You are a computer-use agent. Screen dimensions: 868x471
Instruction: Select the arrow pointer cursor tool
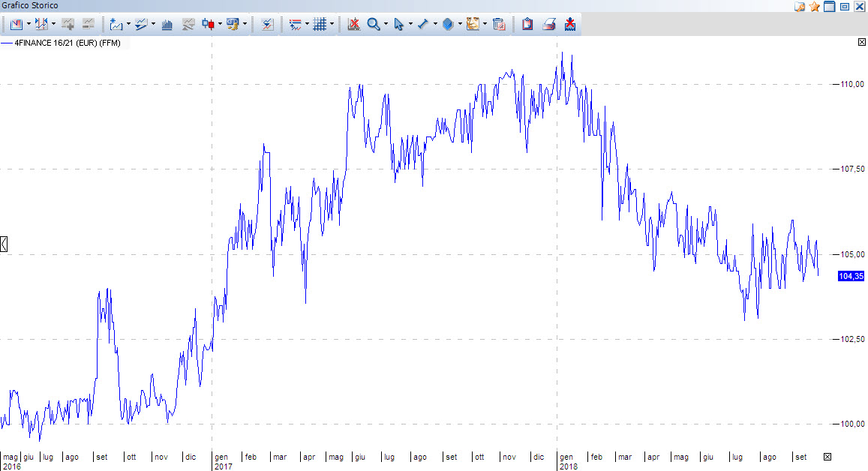(398, 24)
